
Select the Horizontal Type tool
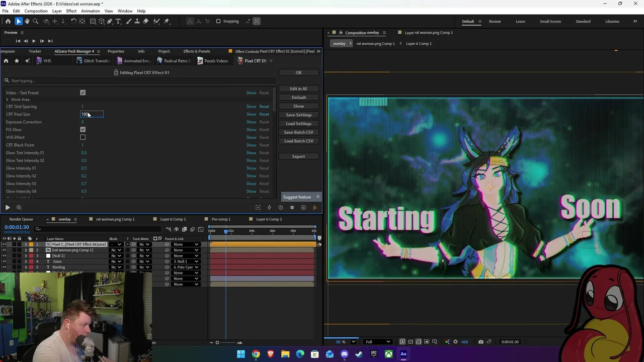tap(118, 21)
